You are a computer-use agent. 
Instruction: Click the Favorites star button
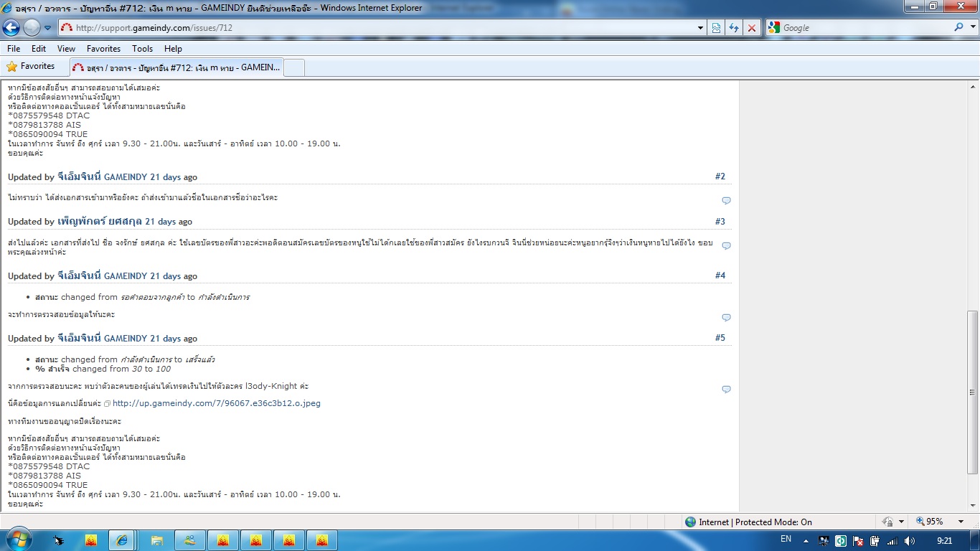point(31,66)
